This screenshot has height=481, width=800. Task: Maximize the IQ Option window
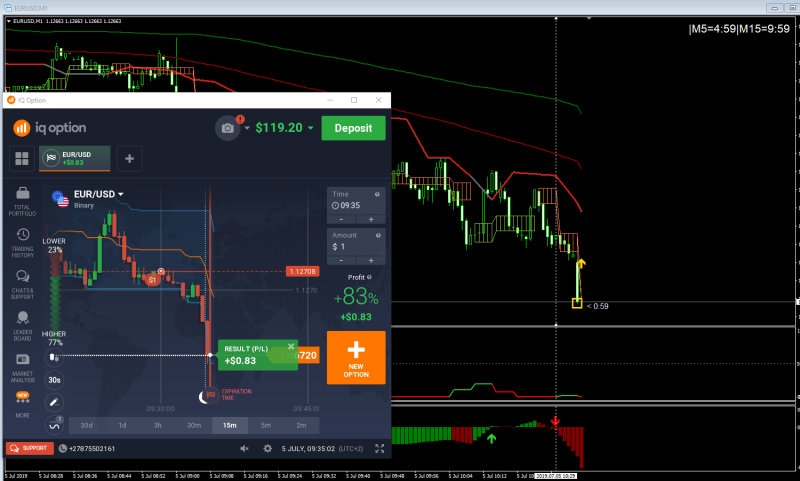coord(354,100)
